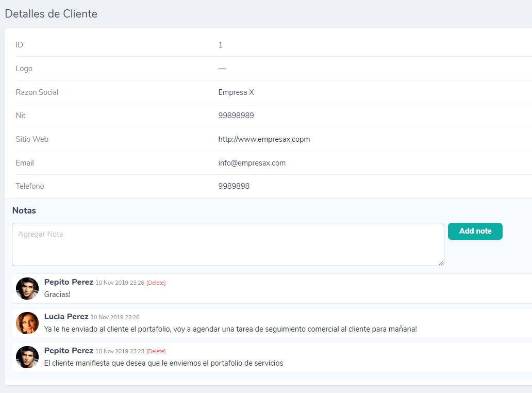
Task: Click the timestamp on Lucia Perez's note
Action: point(115,317)
